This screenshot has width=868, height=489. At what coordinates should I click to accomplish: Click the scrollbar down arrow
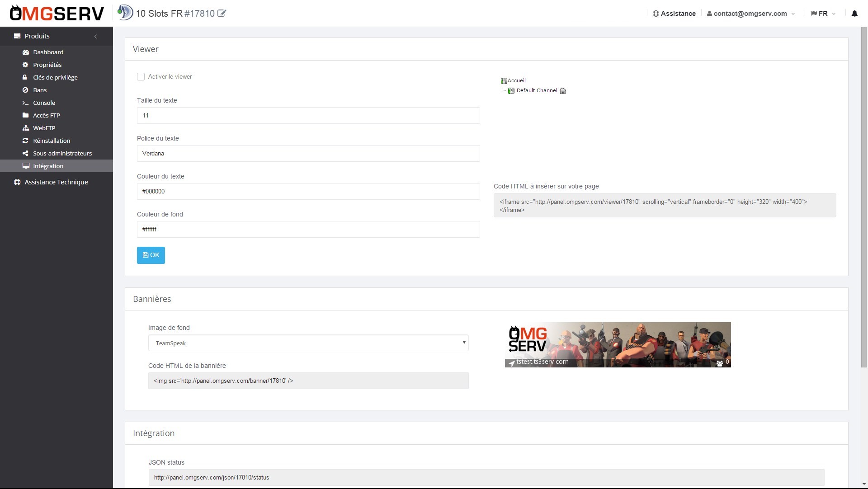click(864, 484)
